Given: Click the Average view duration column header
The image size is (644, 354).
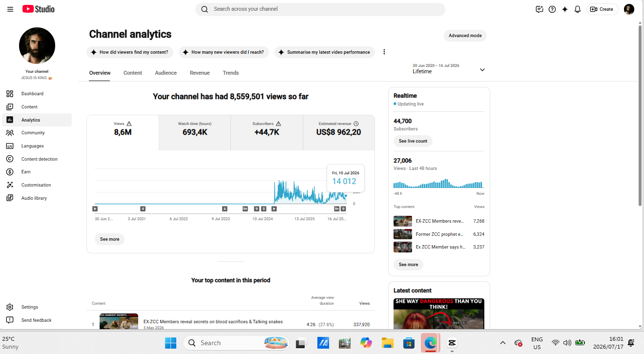Looking at the screenshot, I should 323,300.
